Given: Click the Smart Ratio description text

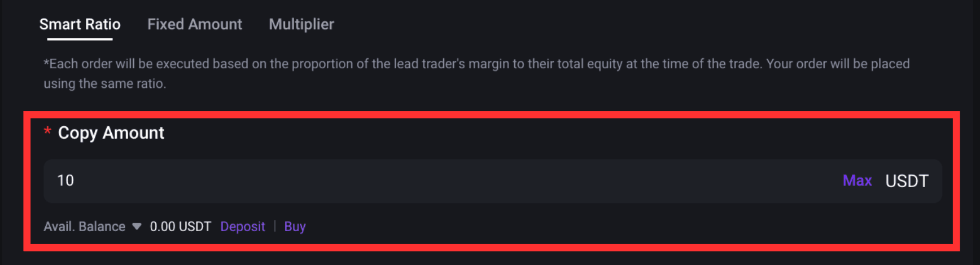Looking at the screenshot, I should tap(476, 73).
